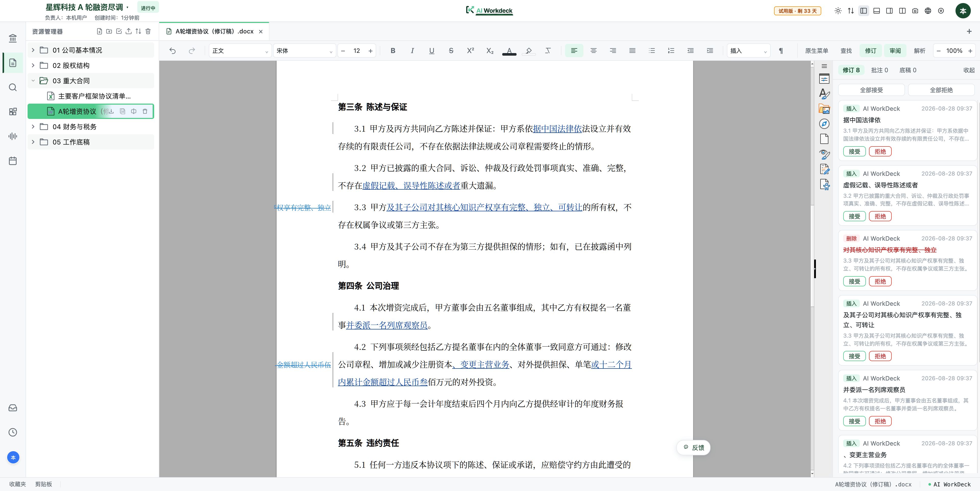
Task: Toggle light theme sun icon
Action: (838, 11)
